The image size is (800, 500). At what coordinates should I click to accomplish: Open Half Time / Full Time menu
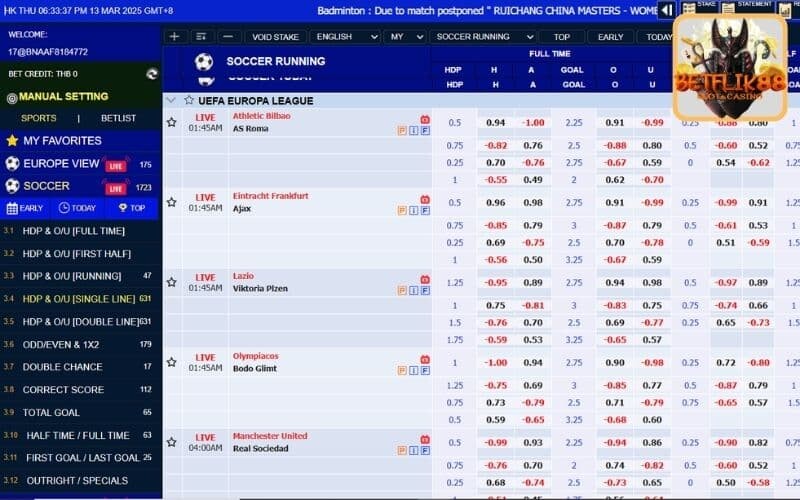[81, 435]
